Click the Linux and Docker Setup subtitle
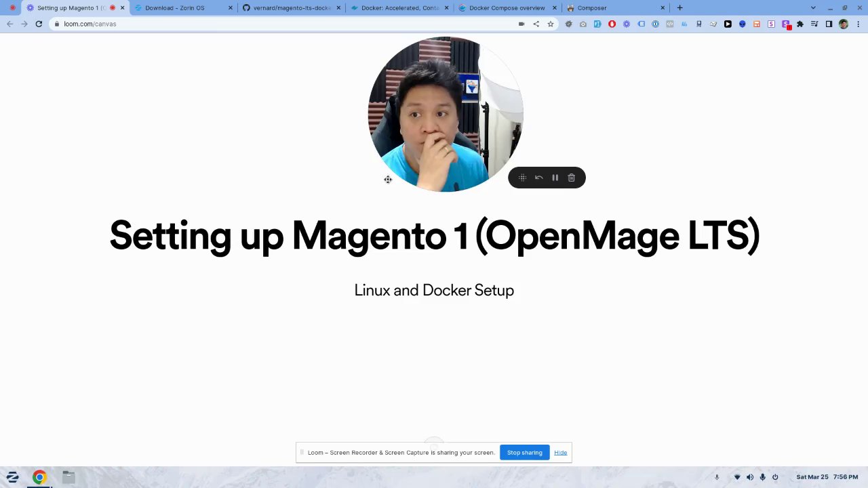 pos(434,290)
